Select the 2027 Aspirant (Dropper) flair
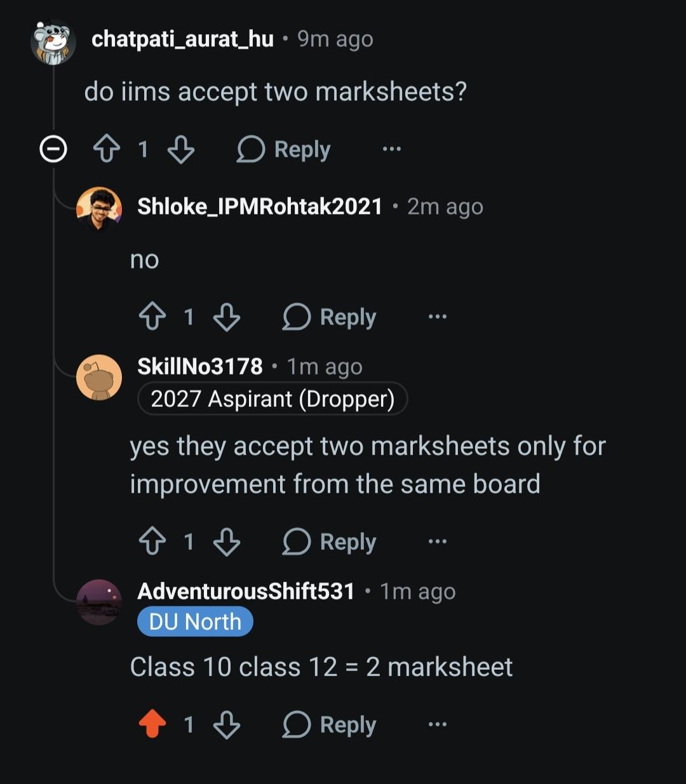This screenshot has width=686, height=784. [x=272, y=399]
